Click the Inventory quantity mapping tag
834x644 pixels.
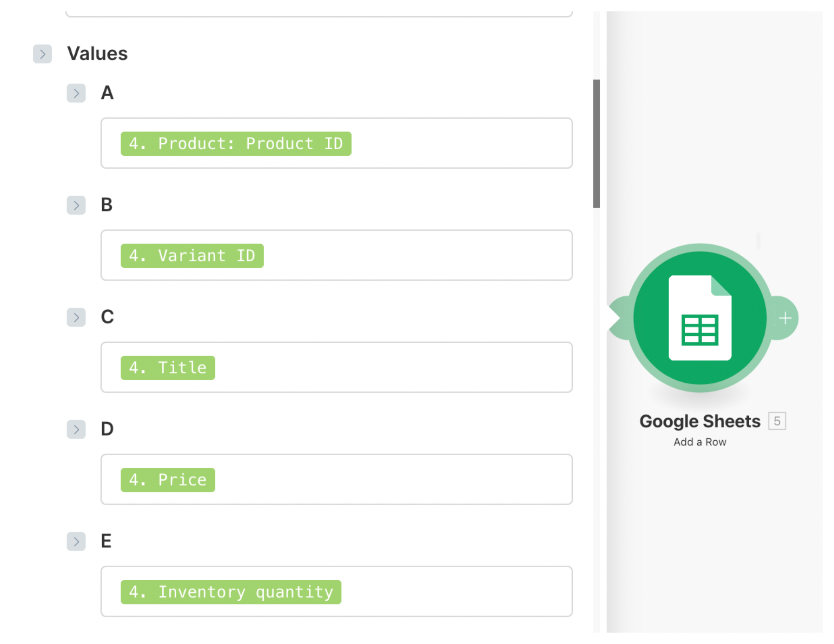coord(231,592)
